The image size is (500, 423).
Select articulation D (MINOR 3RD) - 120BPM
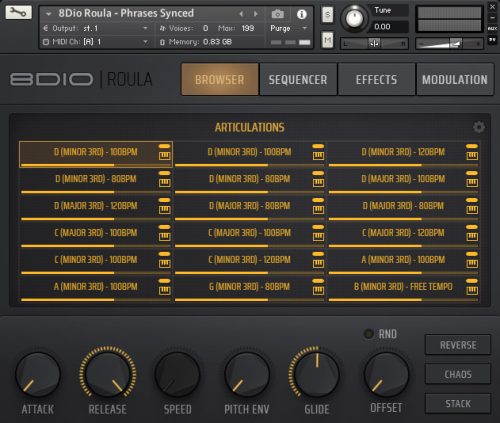pos(403,152)
